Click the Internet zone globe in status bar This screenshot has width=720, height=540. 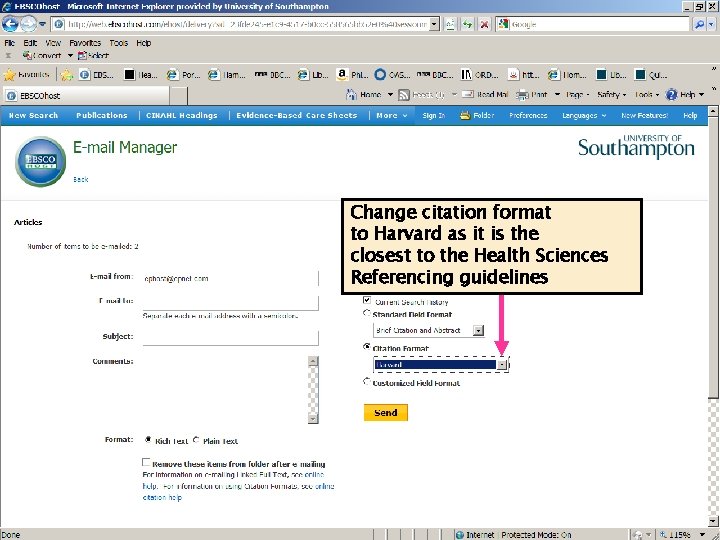coord(459,535)
